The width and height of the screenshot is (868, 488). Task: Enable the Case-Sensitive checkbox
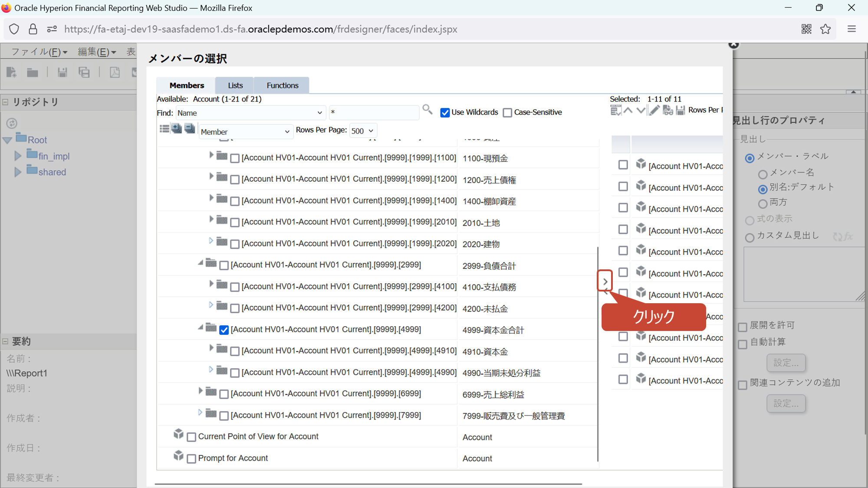[507, 113]
